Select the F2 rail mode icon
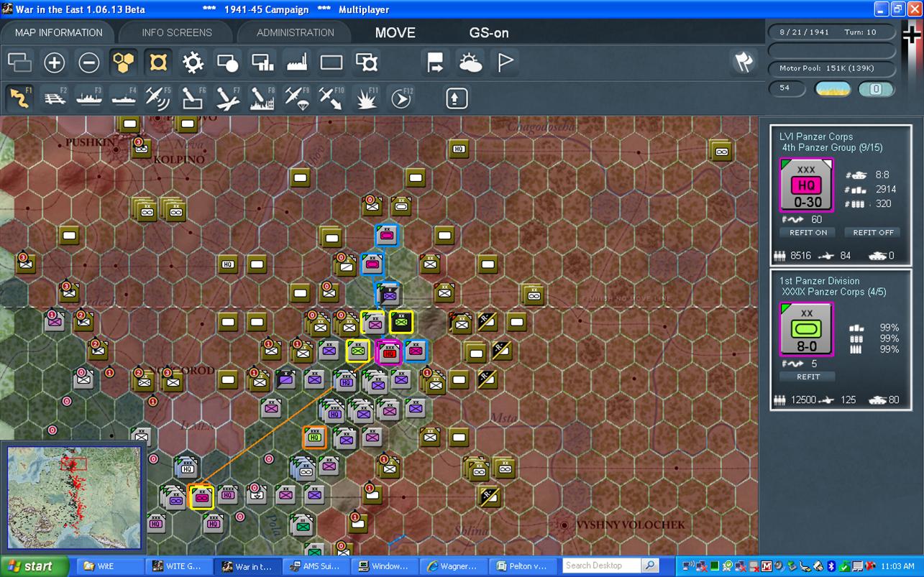The image size is (924, 577). click(55, 98)
